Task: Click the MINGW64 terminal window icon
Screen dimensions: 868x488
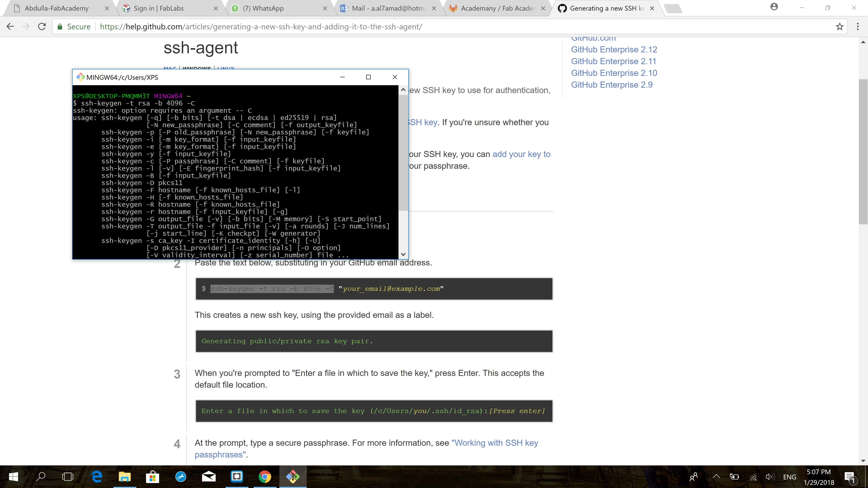Action: (80, 77)
